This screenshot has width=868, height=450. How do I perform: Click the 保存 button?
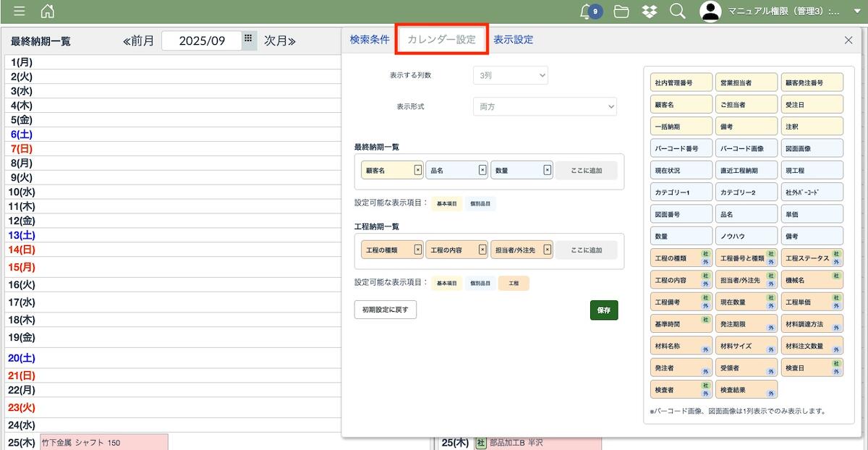pyautogui.click(x=603, y=310)
